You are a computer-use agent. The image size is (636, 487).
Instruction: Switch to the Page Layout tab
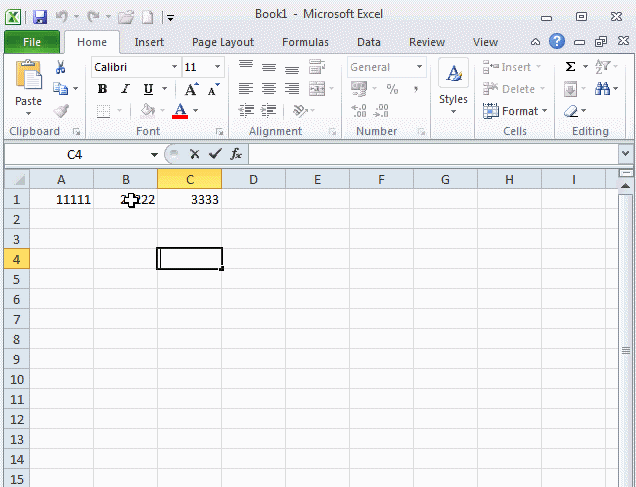(223, 42)
